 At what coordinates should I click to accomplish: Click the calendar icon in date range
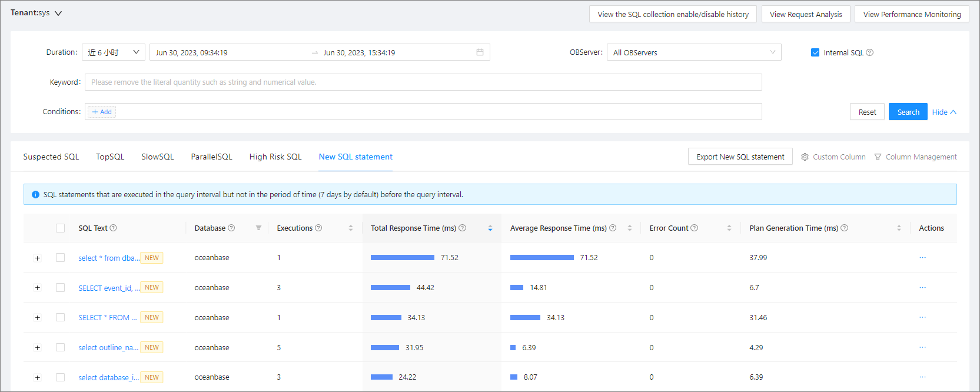tap(480, 52)
